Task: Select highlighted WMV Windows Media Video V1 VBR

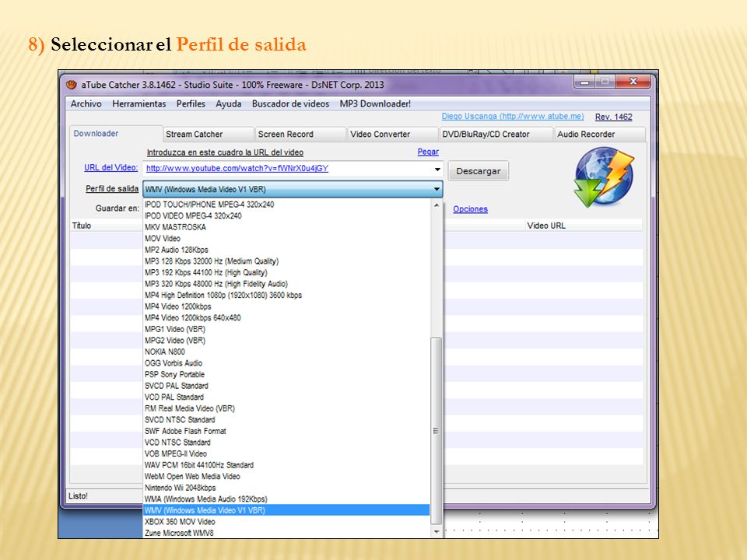Action: tap(286, 510)
